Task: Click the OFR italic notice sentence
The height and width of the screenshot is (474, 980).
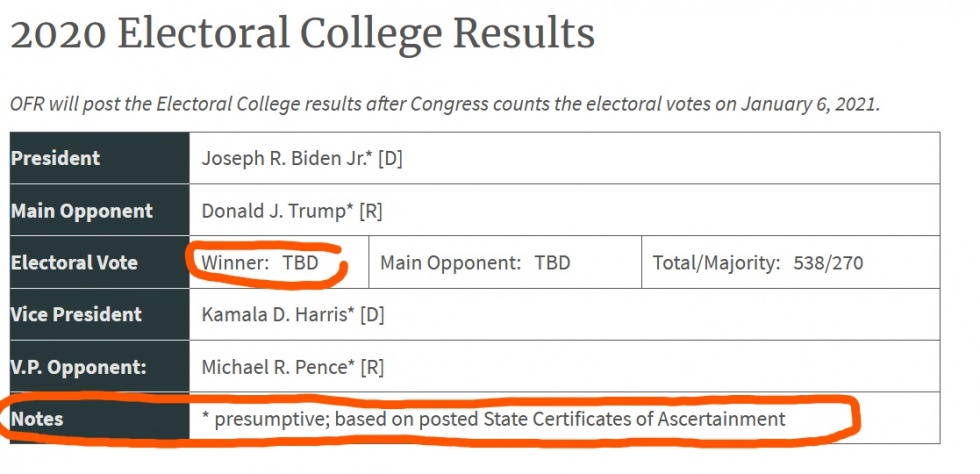Action: click(444, 104)
